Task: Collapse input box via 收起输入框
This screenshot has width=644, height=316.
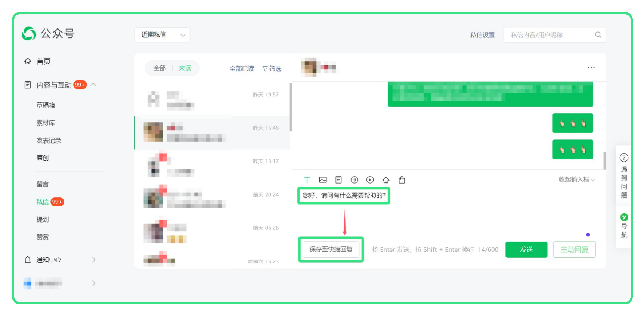Action: click(577, 180)
